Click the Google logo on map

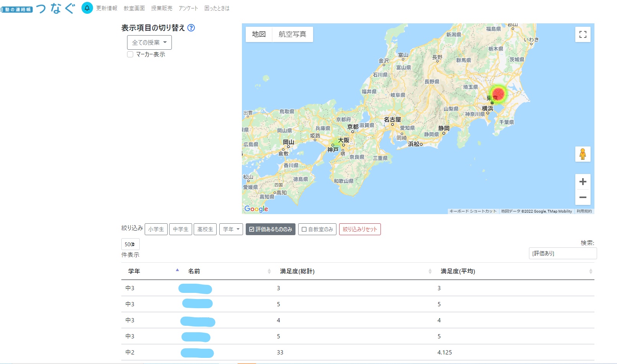[x=256, y=209]
